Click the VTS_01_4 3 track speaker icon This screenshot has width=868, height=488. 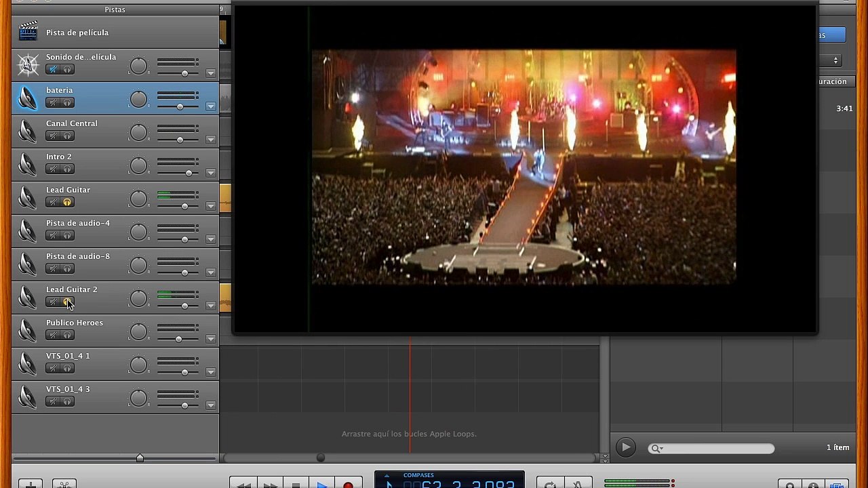[28, 397]
